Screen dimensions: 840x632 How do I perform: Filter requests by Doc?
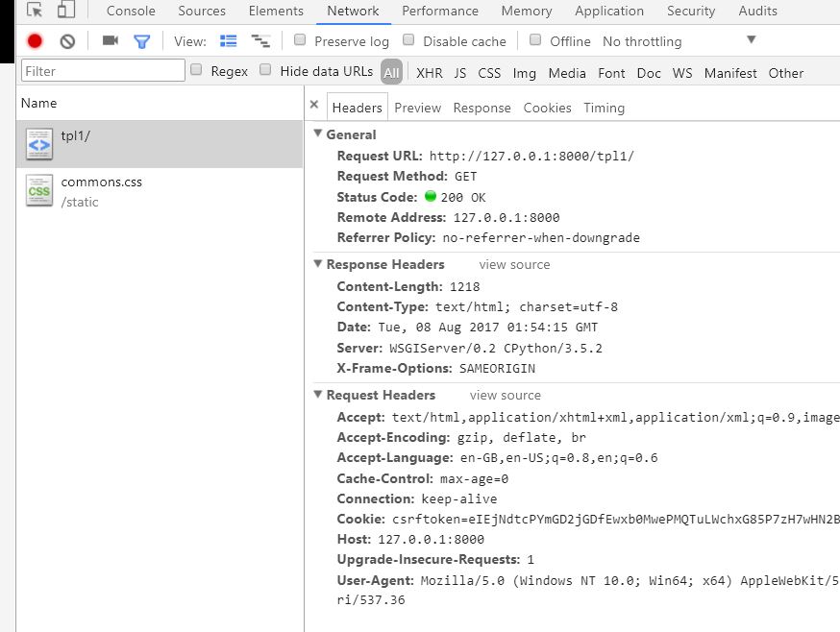(x=649, y=73)
